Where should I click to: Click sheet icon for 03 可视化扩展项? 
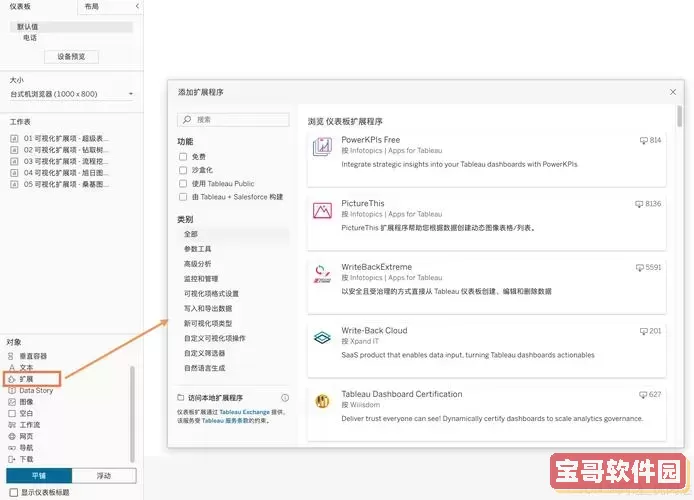[14, 162]
